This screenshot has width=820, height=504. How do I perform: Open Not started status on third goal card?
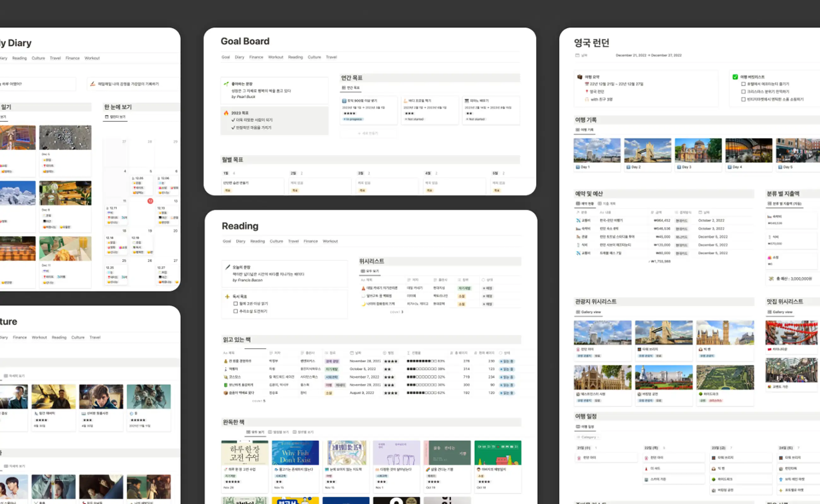coord(475,119)
